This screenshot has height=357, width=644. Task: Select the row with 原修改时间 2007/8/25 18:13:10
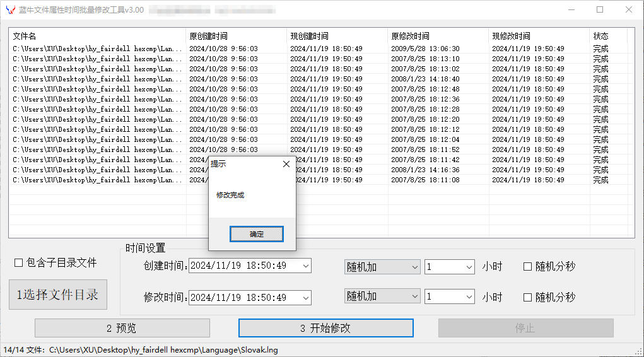319,59
